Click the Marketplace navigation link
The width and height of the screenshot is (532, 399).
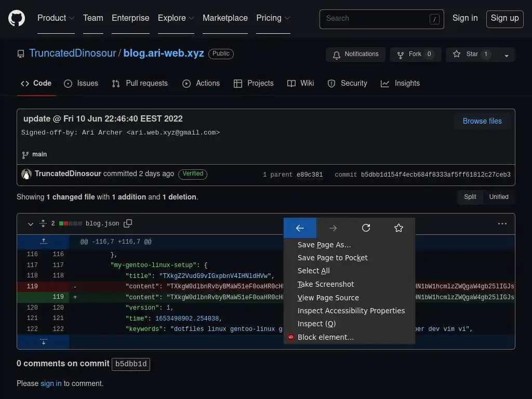click(x=225, y=18)
